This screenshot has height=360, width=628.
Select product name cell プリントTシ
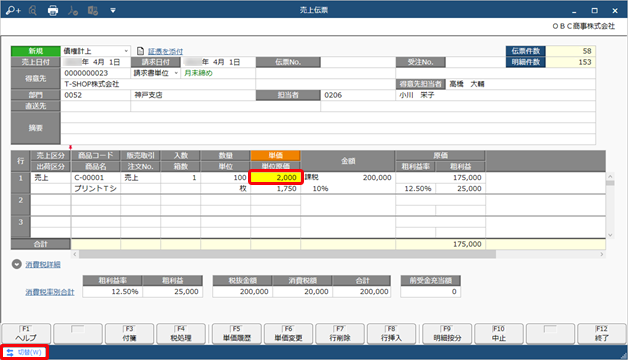tap(96, 189)
